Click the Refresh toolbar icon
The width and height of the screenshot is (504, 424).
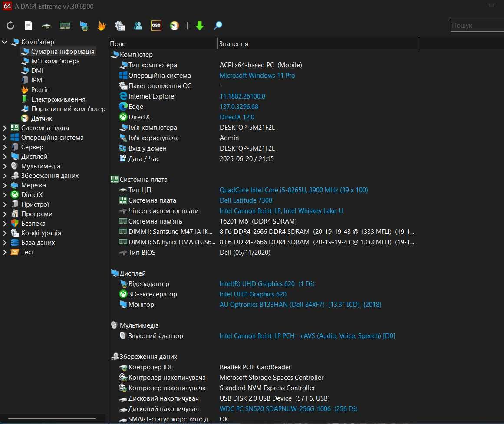10,26
